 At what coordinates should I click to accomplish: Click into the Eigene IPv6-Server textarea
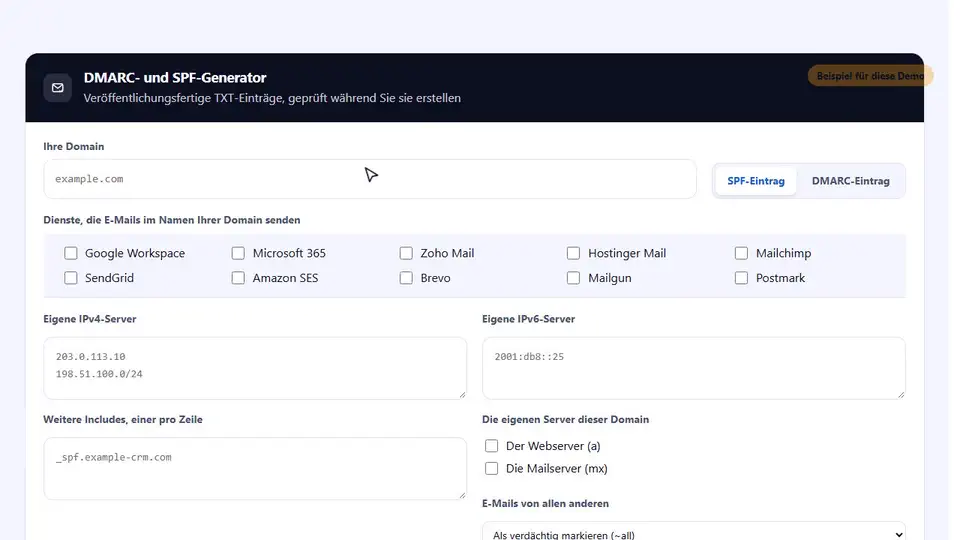click(694, 368)
